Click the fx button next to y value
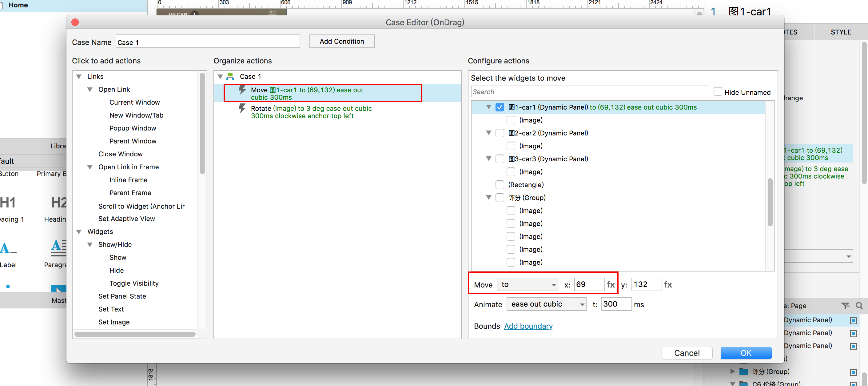This screenshot has height=386, width=868. click(668, 284)
